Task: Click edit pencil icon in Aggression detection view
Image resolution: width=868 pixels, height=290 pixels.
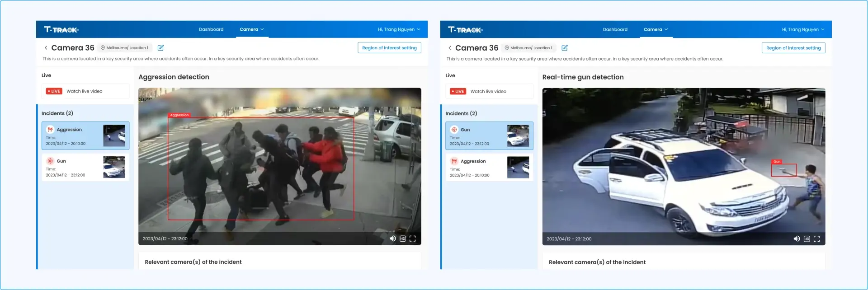Action: [x=160, y=48]
